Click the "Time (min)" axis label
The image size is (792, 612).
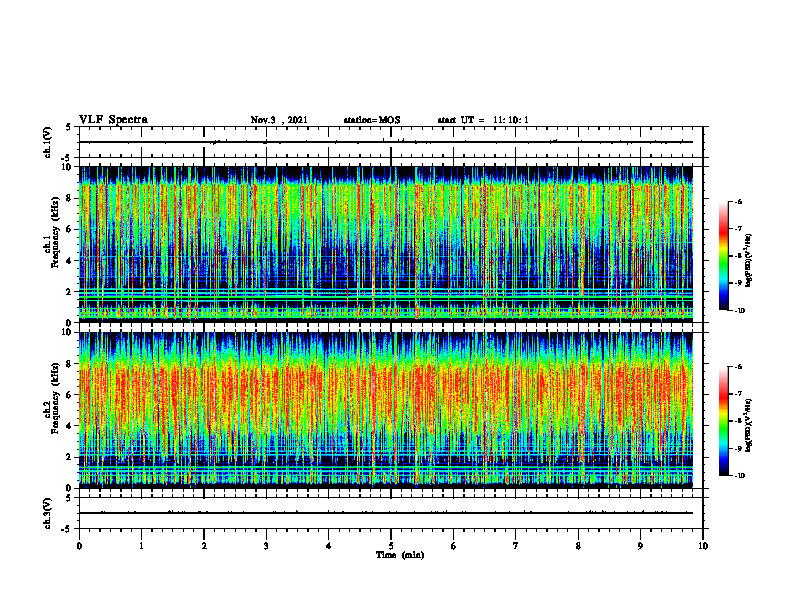[400, 555]
